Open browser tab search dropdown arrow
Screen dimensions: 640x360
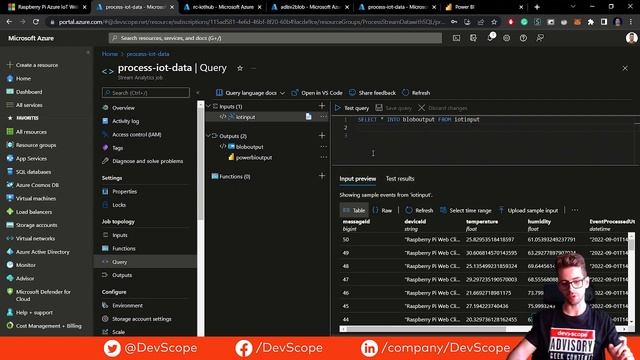[573, 7]
